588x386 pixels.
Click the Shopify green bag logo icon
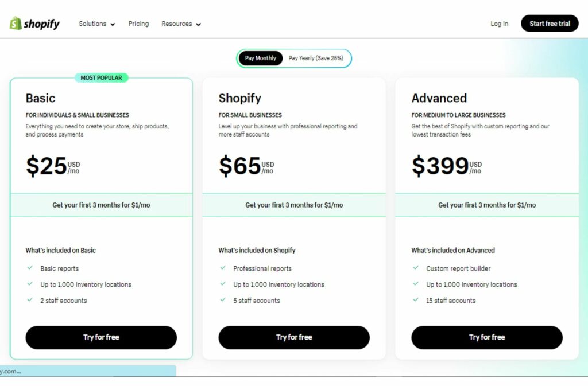click(x=14, y=24)
